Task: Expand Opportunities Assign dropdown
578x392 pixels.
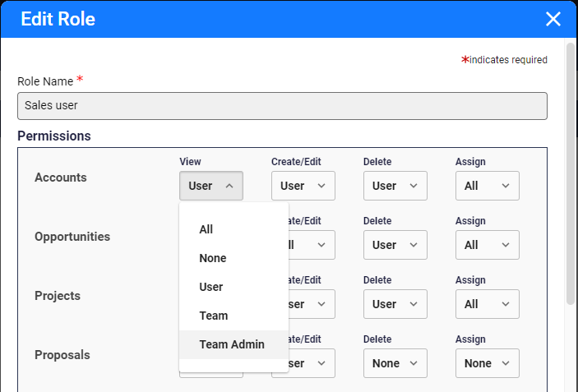Action: [488, 245]
